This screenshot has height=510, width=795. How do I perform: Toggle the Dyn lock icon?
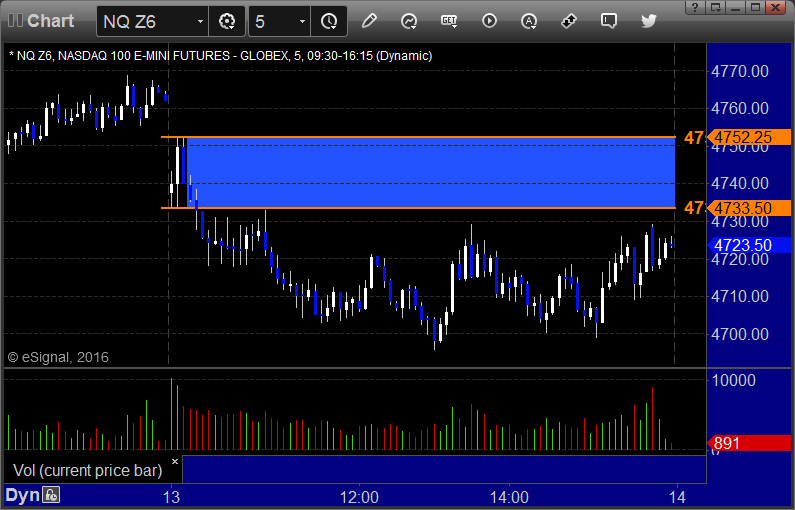[51, 494]
